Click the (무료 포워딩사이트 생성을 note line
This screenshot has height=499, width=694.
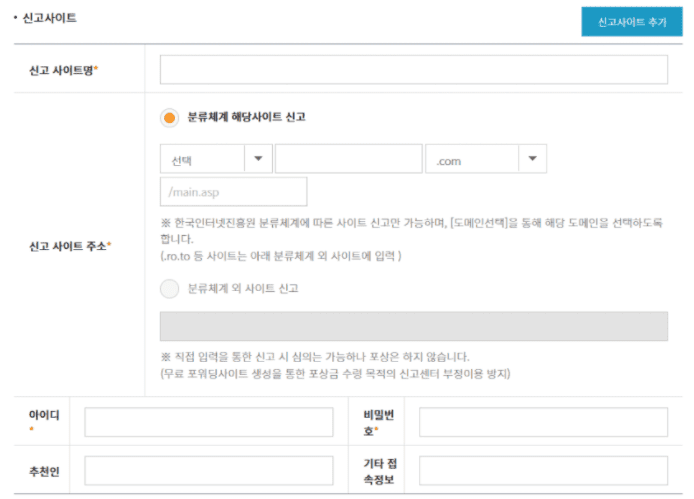click(x=335, y=374)
